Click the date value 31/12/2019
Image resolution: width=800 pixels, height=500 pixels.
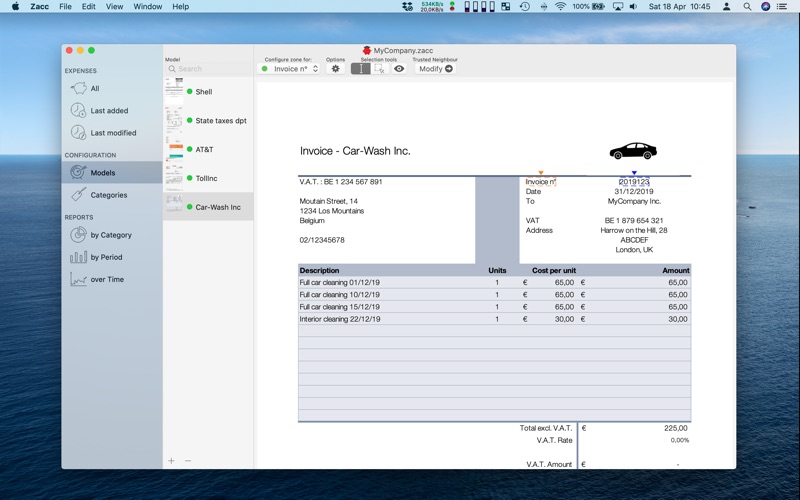click(634, 191)
